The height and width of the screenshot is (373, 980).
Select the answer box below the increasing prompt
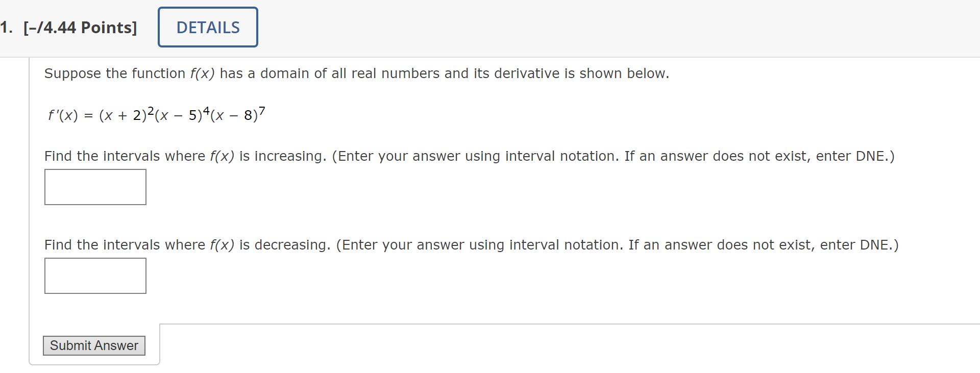[x=95, y=187]
